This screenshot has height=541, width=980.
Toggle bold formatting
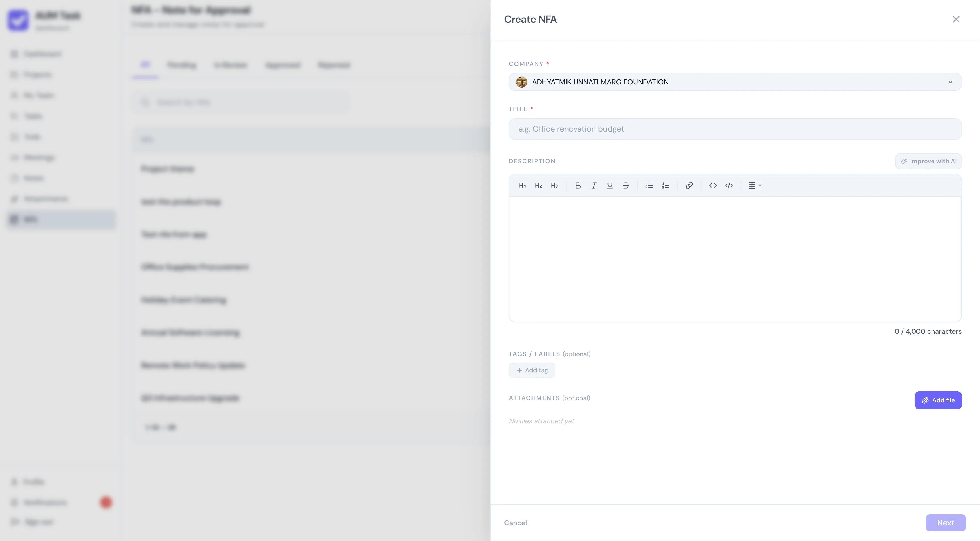[x=578, y=186]
